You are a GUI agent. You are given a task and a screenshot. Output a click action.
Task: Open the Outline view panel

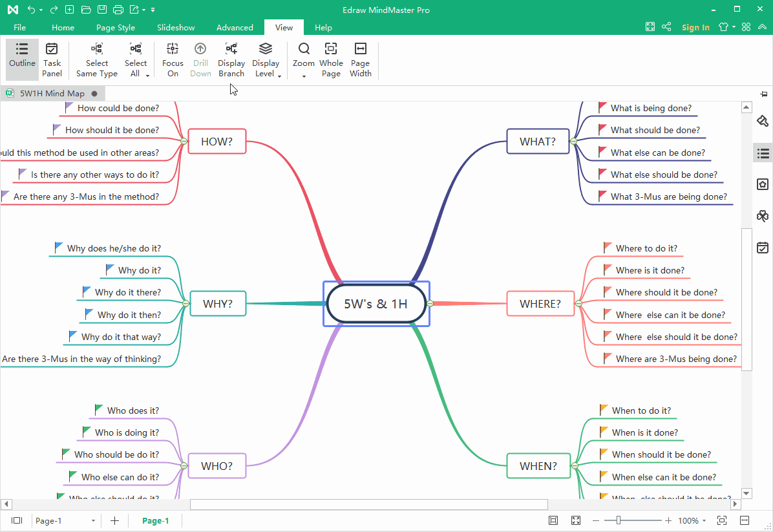tap(21, 57)
